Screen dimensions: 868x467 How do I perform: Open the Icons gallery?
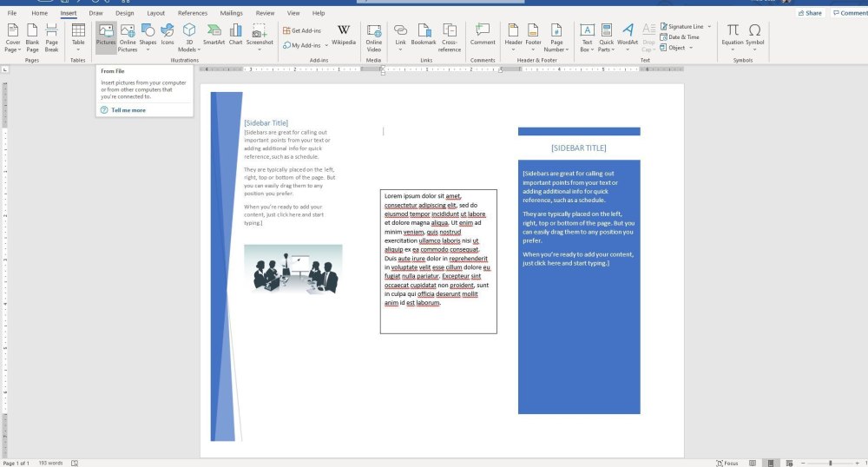pyautogui.click(x=168, y=35)
